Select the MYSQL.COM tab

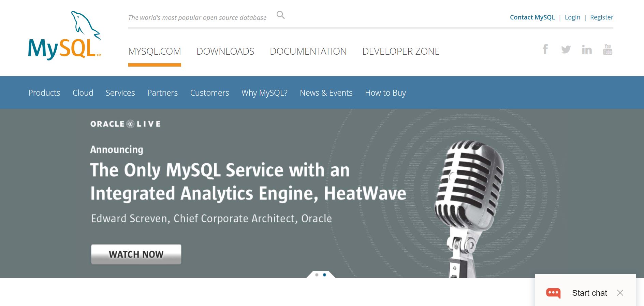tap(155, 52)
